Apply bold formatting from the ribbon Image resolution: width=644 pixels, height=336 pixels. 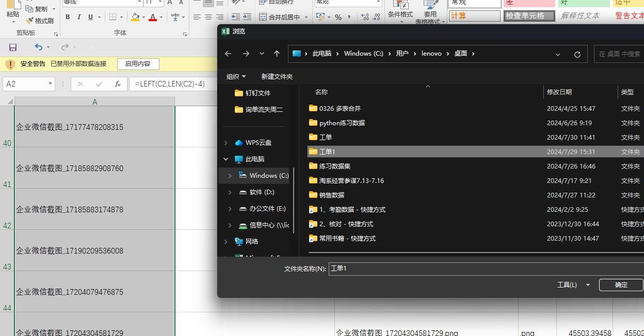pyautogui.click(x=68, y=16)
